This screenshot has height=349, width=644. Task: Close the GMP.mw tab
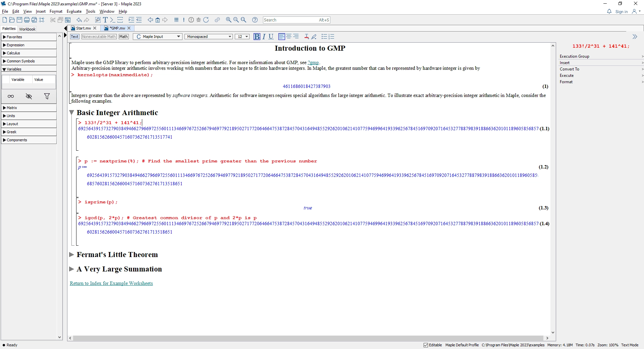coord(129,28)
